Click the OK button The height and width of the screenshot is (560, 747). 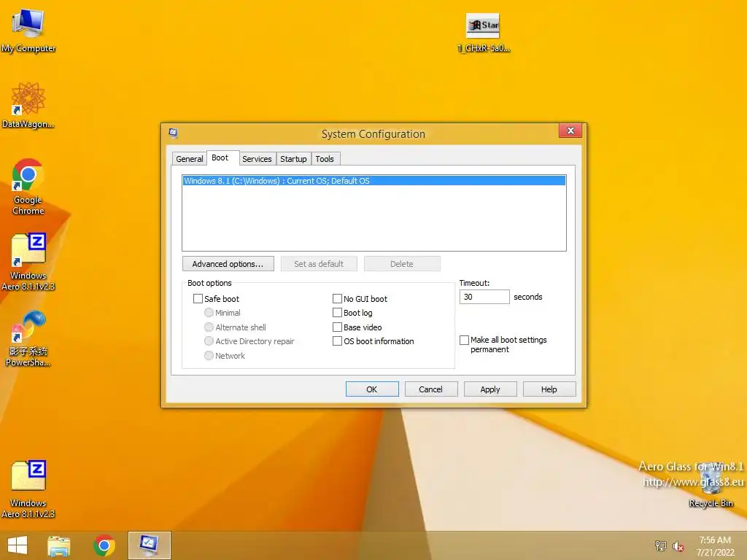coord(371,389)
